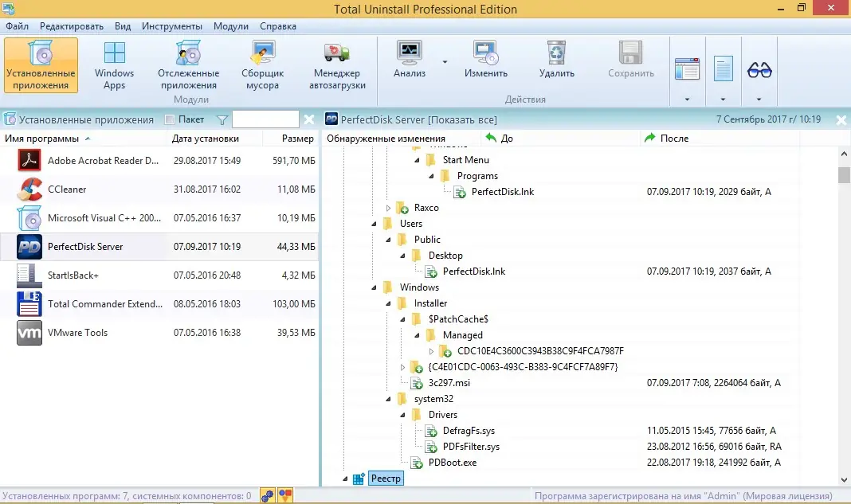Select Total Commander Extended floppy icon
This screenshot has width=851, height=504.
(x=29, y=304)
